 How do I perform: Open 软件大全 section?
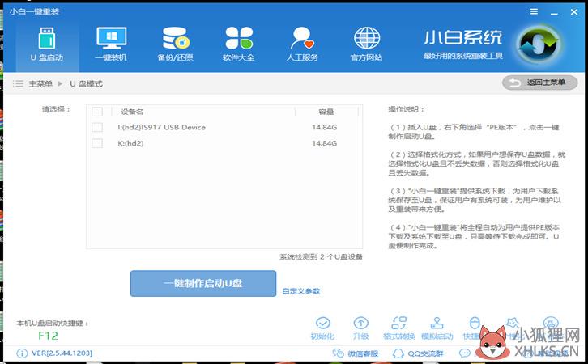(238, 44)
